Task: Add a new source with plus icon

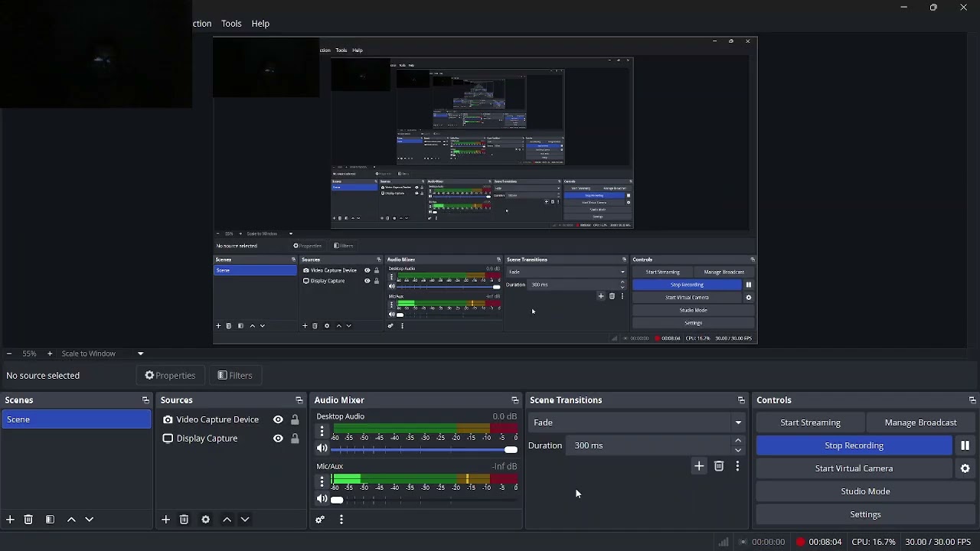Action: (x=165, y=520)
